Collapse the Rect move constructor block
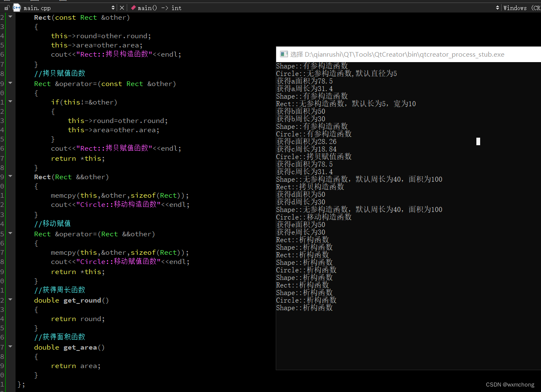 coord(10,176)
